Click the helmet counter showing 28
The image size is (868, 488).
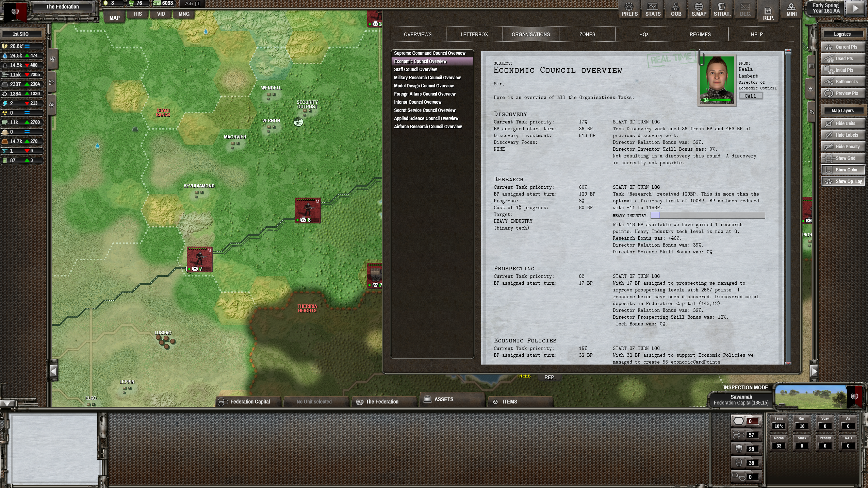(x=746, y=449)
